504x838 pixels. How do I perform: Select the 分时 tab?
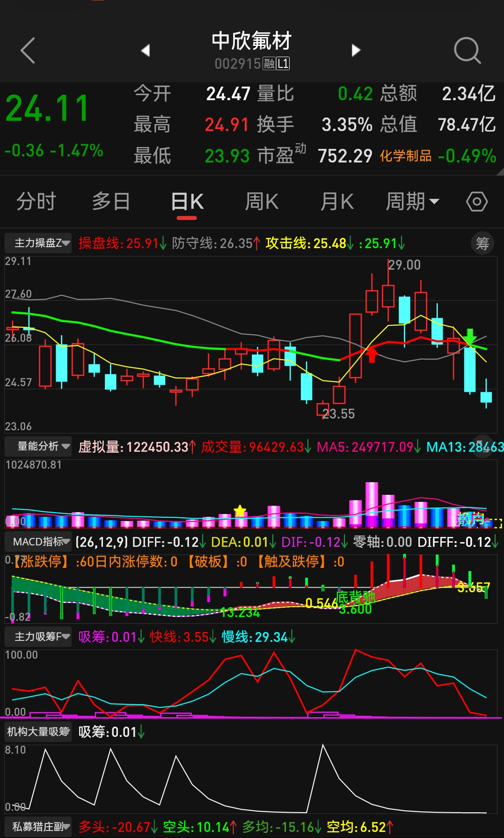[x=36, y=202]
